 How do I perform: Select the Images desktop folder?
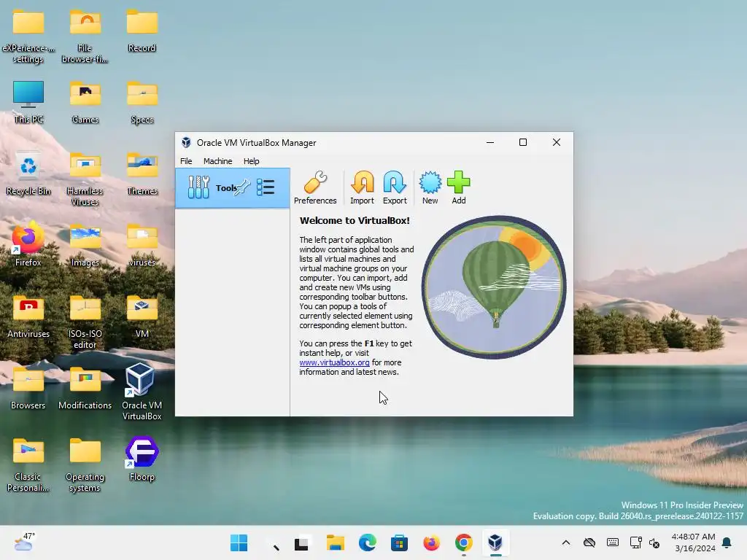coord(85,246)
